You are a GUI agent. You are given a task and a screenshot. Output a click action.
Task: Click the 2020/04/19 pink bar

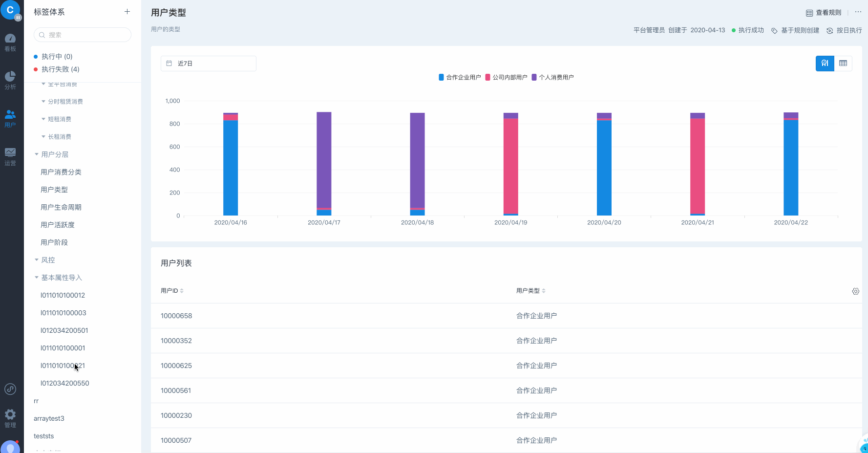(511, 166)
